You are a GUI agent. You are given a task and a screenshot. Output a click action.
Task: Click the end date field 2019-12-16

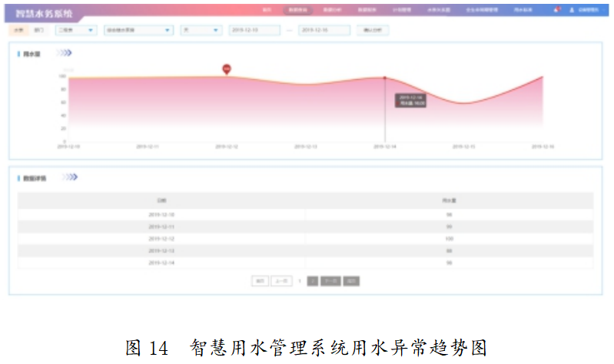click(324, 30)
